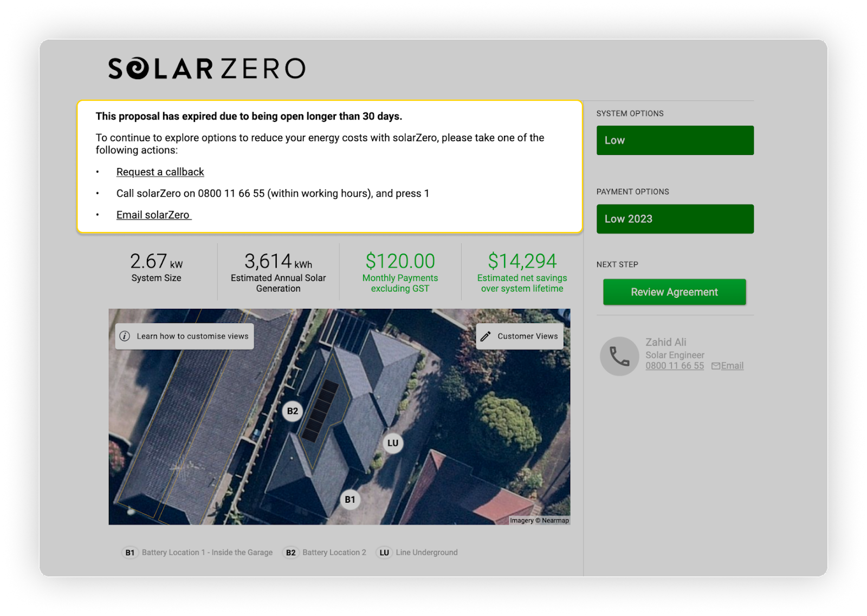Click the pencil icon on Customer Views
Image resolution: width=867 pixels, height=616 pixels.
(486, 336)
